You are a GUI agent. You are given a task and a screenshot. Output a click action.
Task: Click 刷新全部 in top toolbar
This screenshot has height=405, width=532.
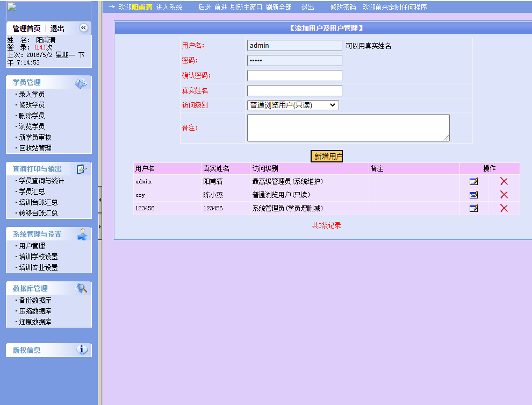[278, 7]
